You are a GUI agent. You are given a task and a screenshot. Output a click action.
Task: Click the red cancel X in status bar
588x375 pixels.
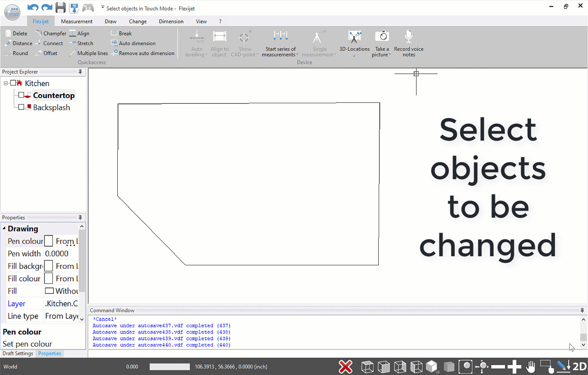(345, 366)
